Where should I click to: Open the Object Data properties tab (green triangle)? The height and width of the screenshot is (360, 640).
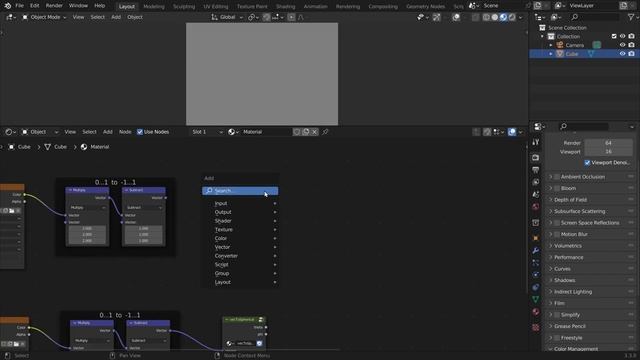click(536, 299)
